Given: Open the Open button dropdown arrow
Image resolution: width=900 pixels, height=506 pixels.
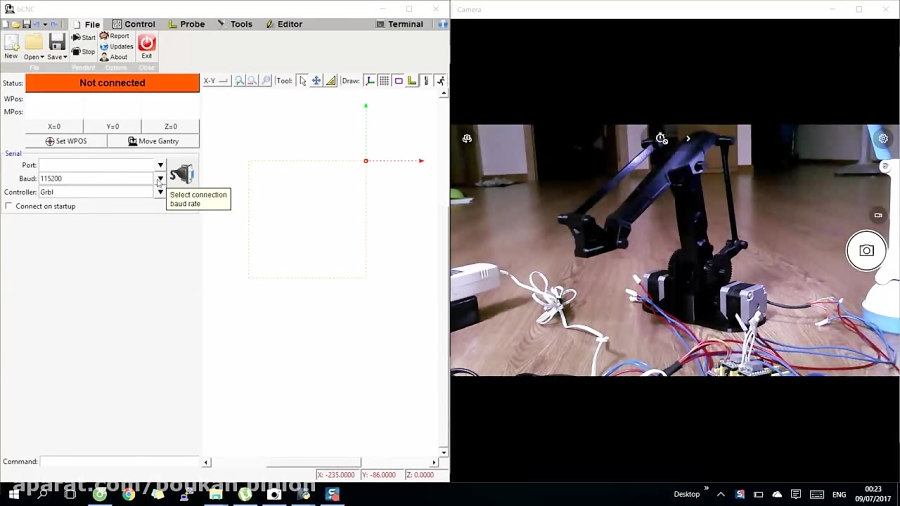Looking at the screenshot, I should (x=42, y=57).
